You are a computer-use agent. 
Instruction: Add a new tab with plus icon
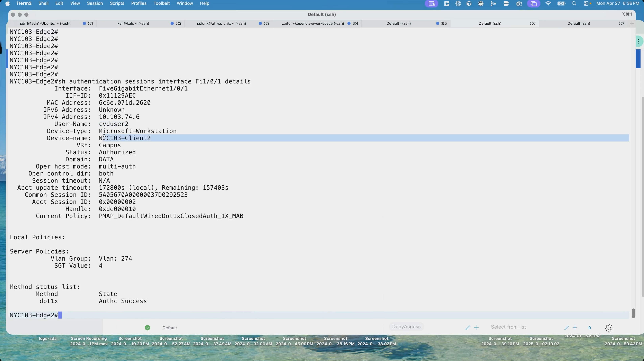pos(632,23)
